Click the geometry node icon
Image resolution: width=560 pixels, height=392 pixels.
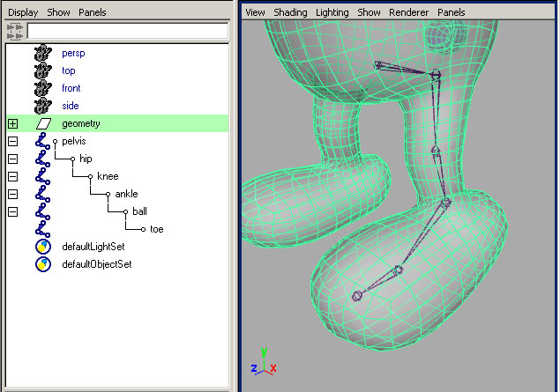tap(42, 123)
